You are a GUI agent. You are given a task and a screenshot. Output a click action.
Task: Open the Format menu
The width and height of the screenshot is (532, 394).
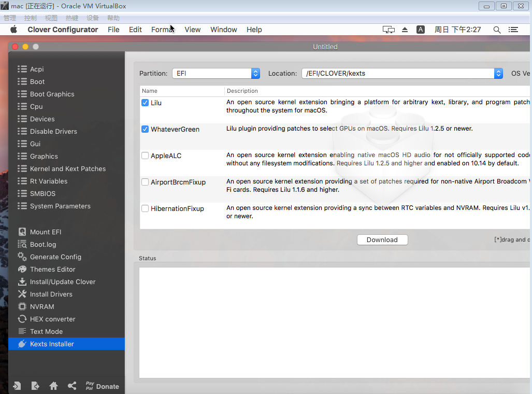click(x=163, y=30)
